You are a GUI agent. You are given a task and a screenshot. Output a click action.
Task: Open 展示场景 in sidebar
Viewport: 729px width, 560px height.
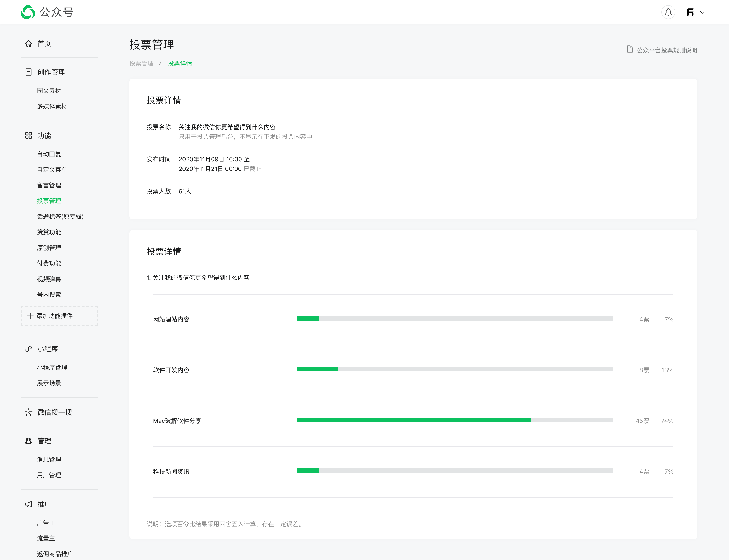tap(49, 383)
